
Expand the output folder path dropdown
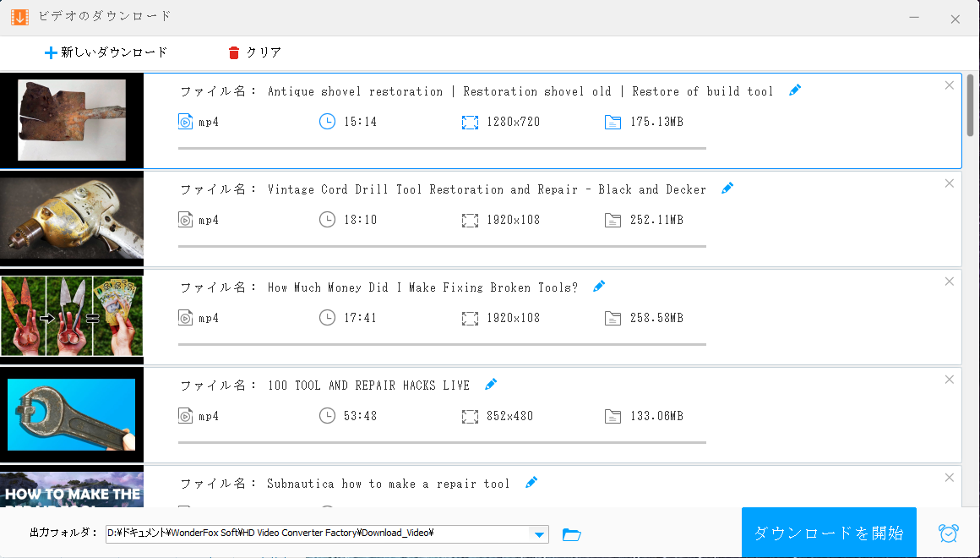tap(538, 534)
